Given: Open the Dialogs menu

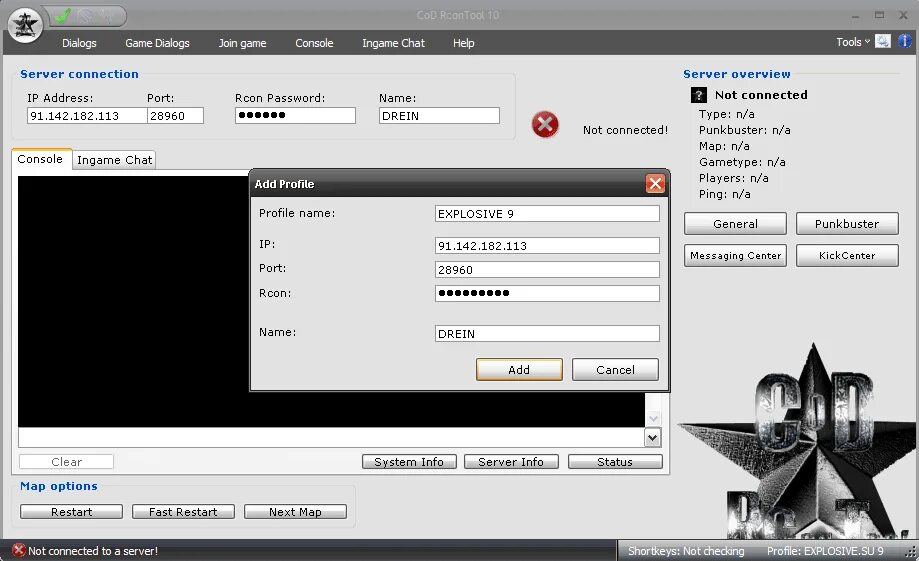Looking at the screenshot, I should point(79,43).
